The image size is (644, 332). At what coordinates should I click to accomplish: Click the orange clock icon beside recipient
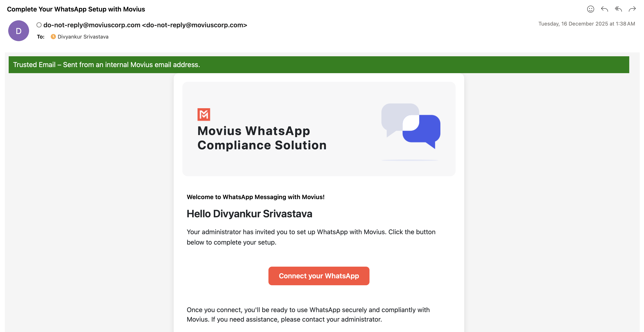point(53,37)
